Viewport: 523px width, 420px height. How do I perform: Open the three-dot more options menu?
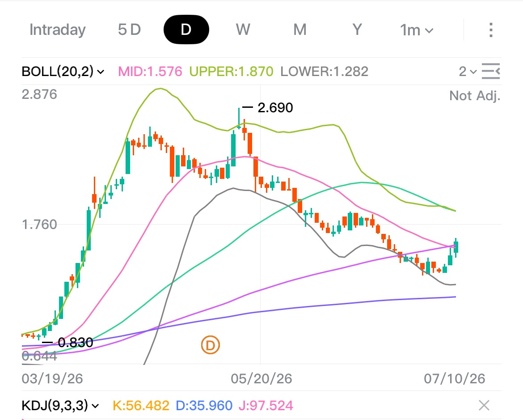tap(491, 30)
